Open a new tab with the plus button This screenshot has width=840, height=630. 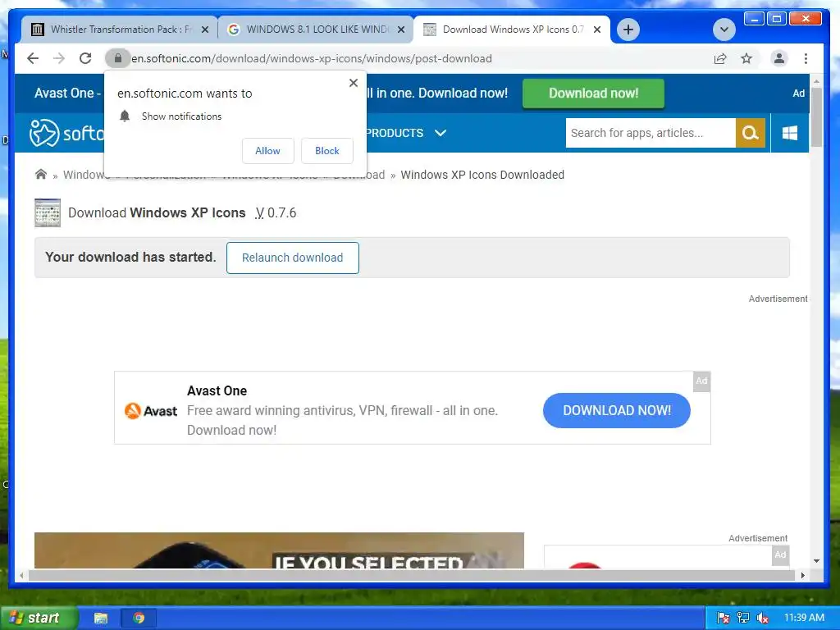point(628,30)
